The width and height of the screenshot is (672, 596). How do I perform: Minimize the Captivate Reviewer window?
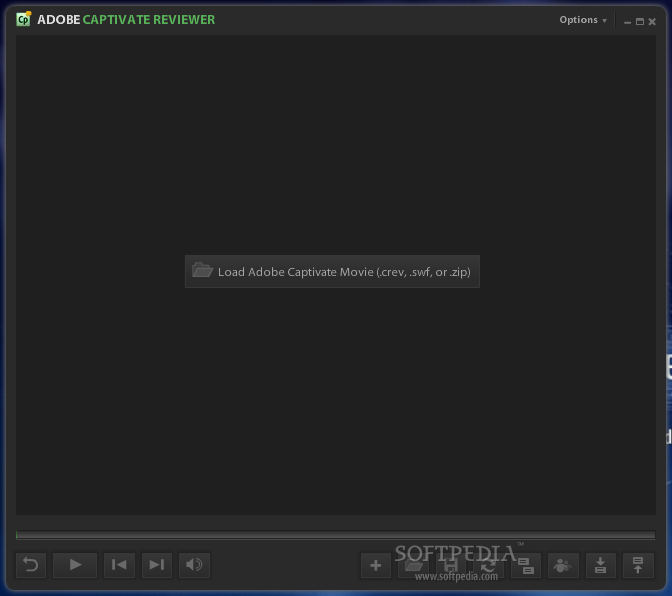pyautogui.click(x=627, y=22)
